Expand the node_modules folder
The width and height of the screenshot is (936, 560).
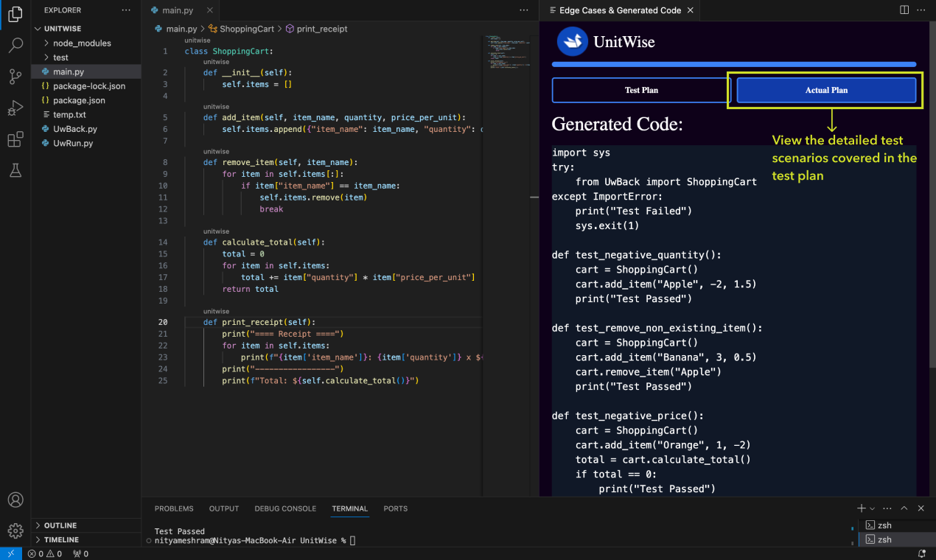click(85, 43)
